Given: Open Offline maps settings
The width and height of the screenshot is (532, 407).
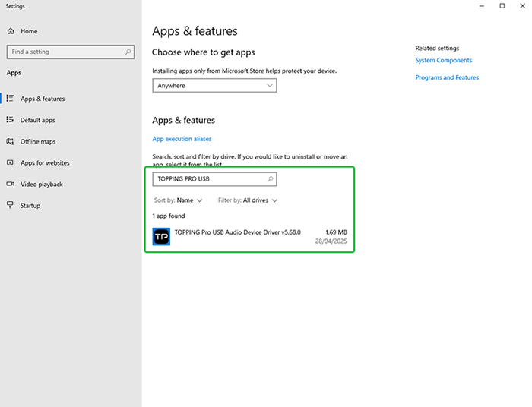Looking at the screenshot, I should [38, 141].
